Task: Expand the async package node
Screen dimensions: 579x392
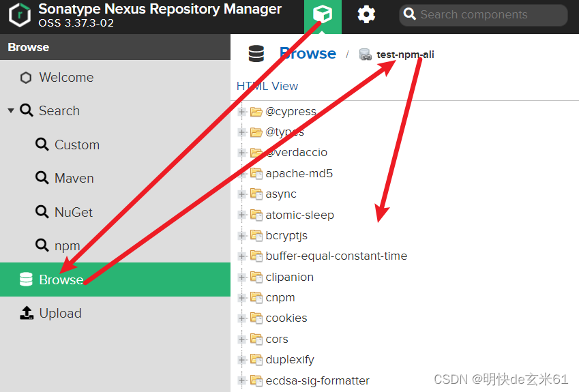Action: [242, 194]
